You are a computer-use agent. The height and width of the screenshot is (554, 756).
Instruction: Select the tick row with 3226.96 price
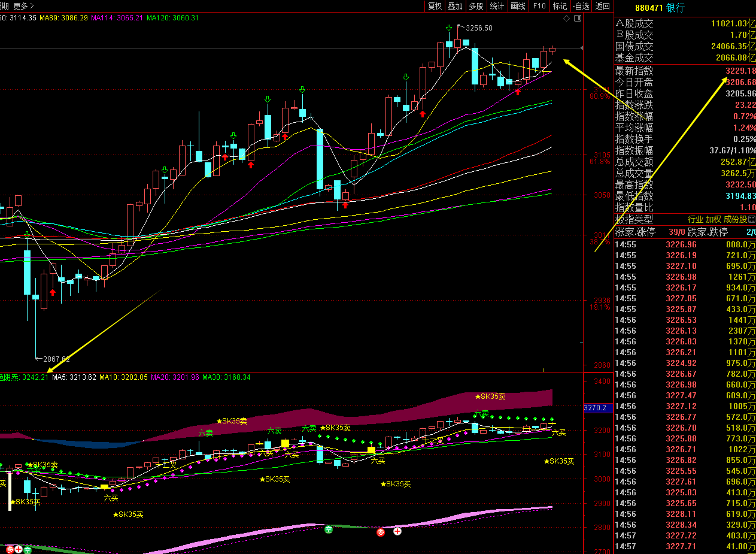[x=685, y=244]
